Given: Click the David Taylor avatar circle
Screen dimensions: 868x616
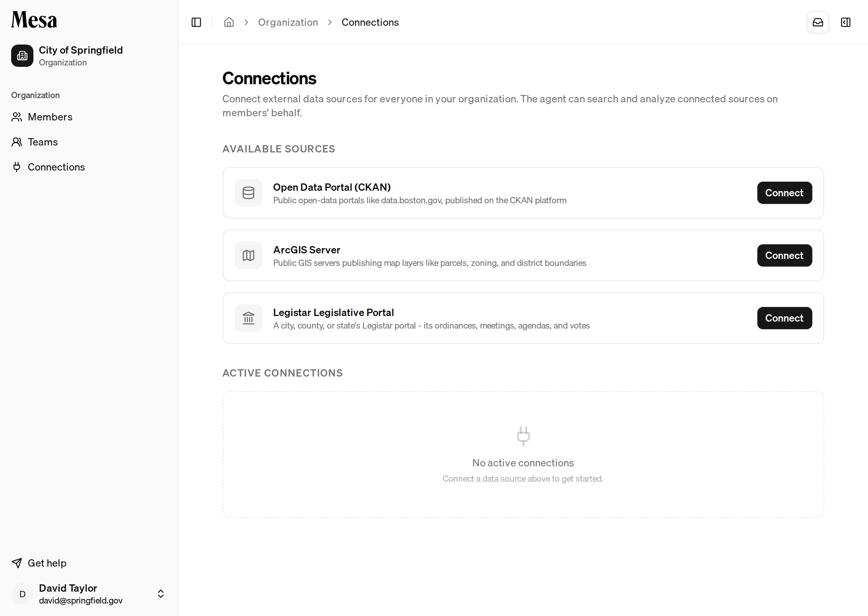Looking at the screenshot, I should [22, 594].
